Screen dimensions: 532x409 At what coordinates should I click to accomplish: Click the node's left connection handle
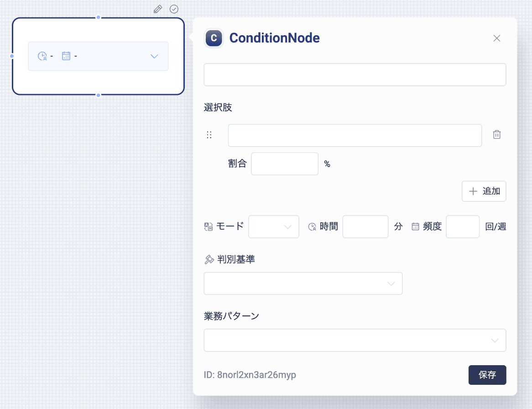point(12,56)
